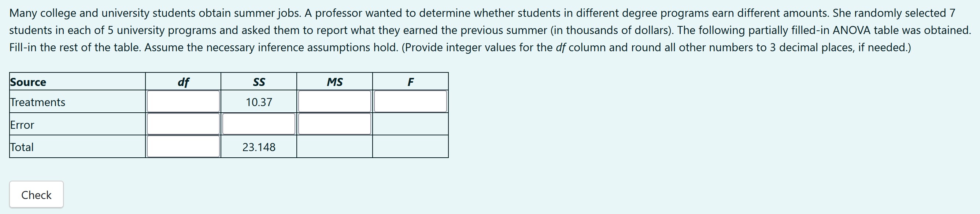Click the Error row label
980x214 pixels.
[x=21, y=125]
